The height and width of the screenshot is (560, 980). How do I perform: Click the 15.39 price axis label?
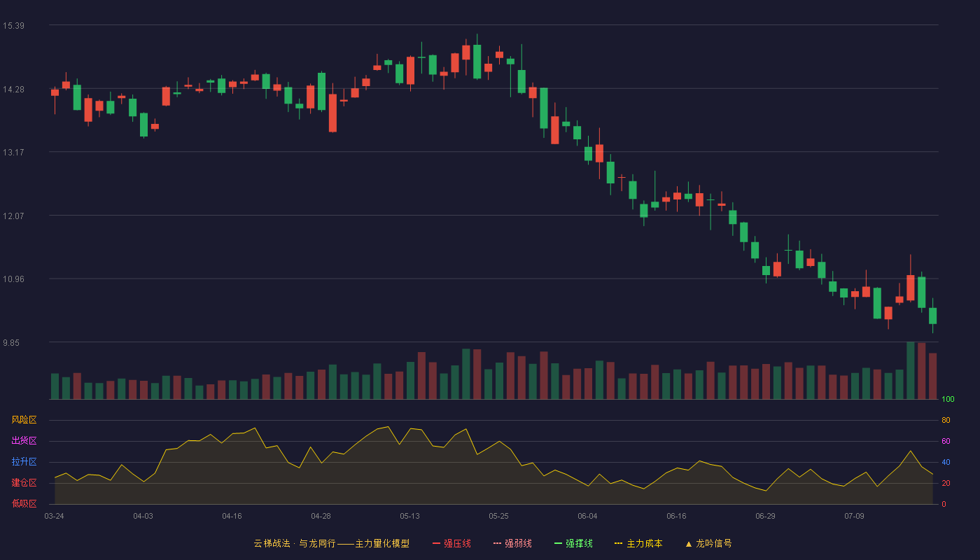pos(13,26)
